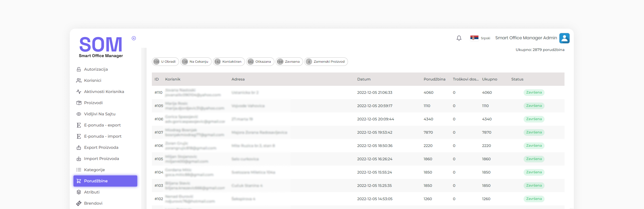This screenshot has width=644, height=209.
Task: Filter orders by Kontaktiran
Action: click(229, 62)
